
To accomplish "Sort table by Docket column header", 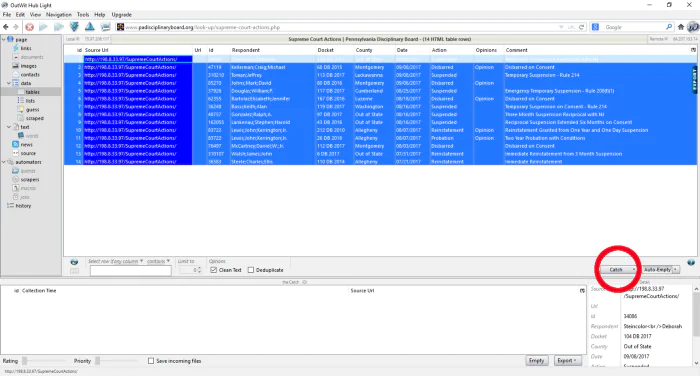I will [325, 50].
